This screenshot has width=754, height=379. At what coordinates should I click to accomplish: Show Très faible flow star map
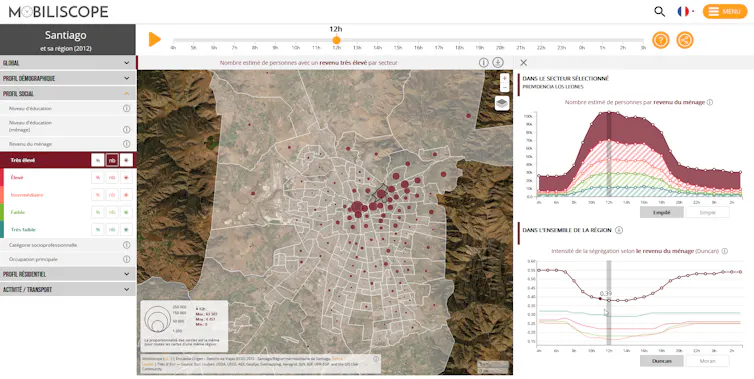pyautogui.click(x=126, y=229)
